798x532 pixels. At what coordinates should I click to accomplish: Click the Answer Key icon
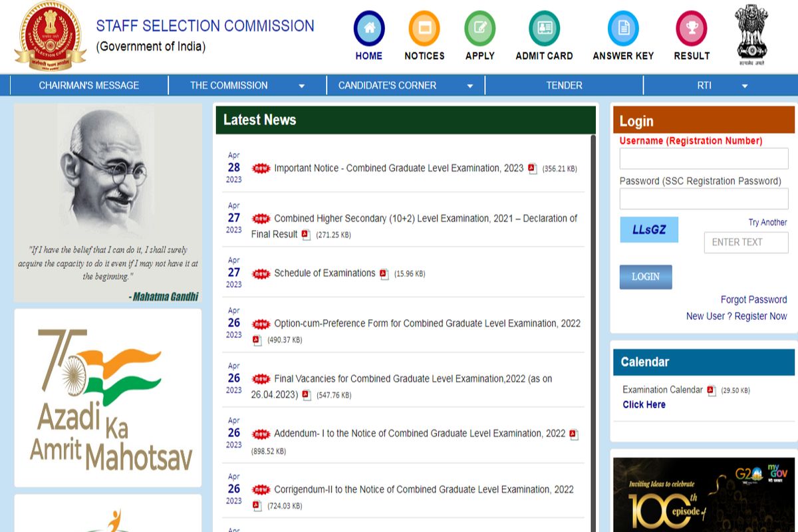coord(623,29)
